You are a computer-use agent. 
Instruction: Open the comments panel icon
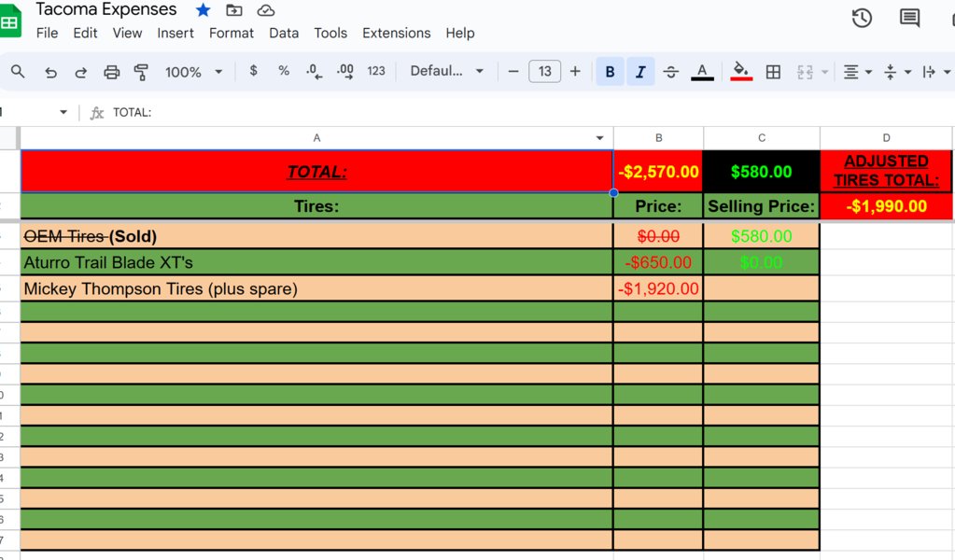(909, 19)
